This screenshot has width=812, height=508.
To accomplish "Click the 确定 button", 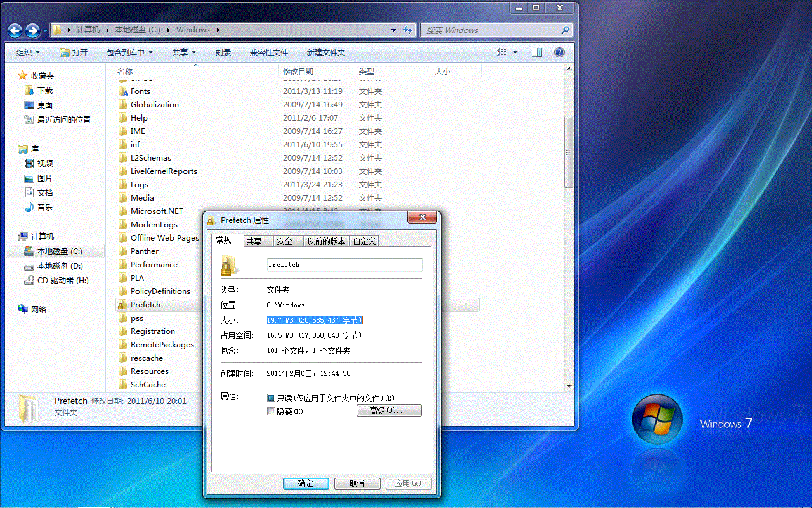I will [x=306, y=483].
